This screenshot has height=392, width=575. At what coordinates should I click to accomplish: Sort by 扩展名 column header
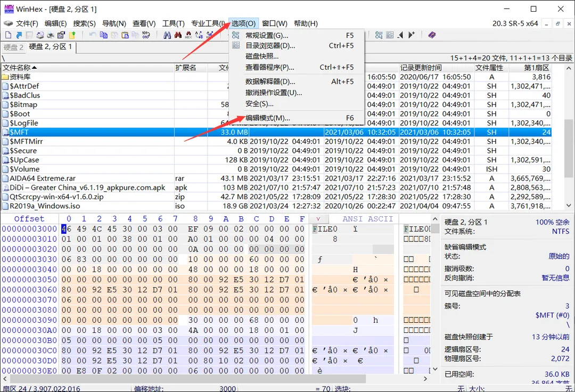point(191,68)
